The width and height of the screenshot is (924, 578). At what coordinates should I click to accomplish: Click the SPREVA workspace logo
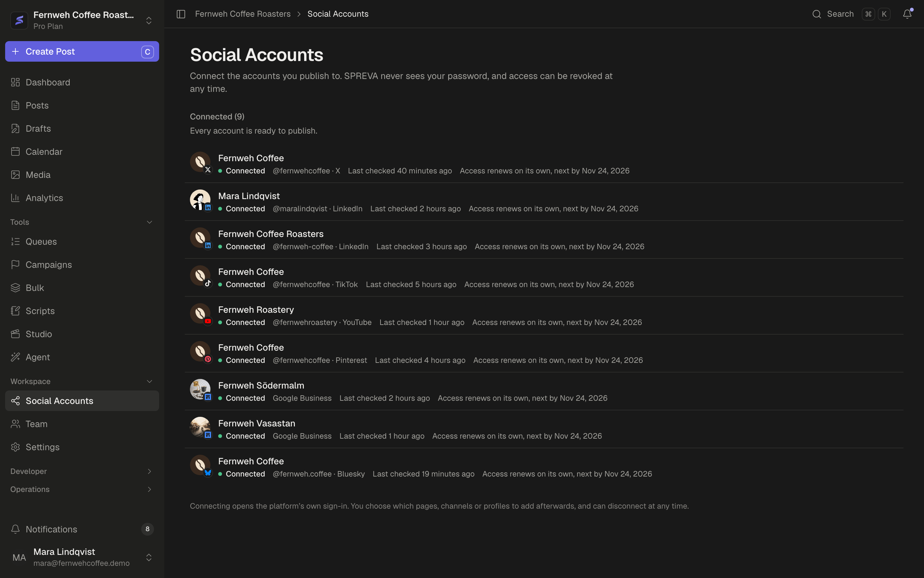tap(19, 20)
